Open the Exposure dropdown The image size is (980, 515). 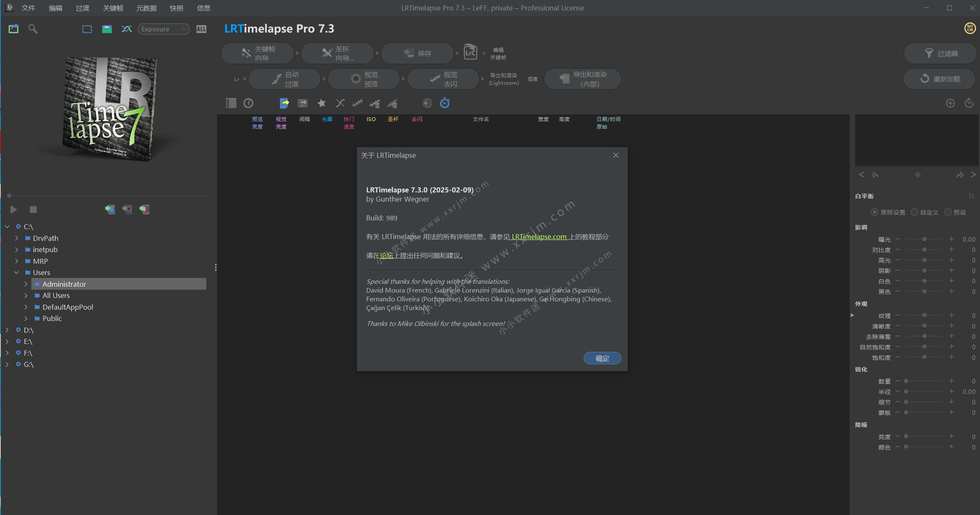pyautogui.click(x=164, y=29)
